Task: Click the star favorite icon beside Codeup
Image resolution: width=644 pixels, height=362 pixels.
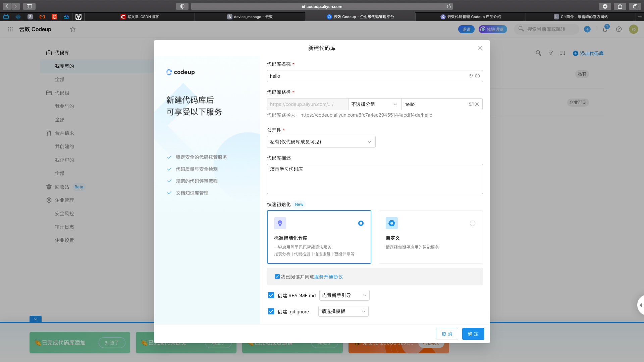Action: pyautogui.click(x=73, y=29)
